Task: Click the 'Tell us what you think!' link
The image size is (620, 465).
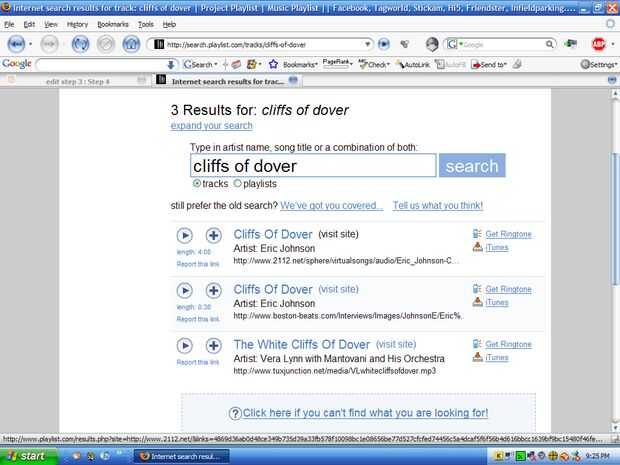Action: pyautogui.click(x=438, y=206)
